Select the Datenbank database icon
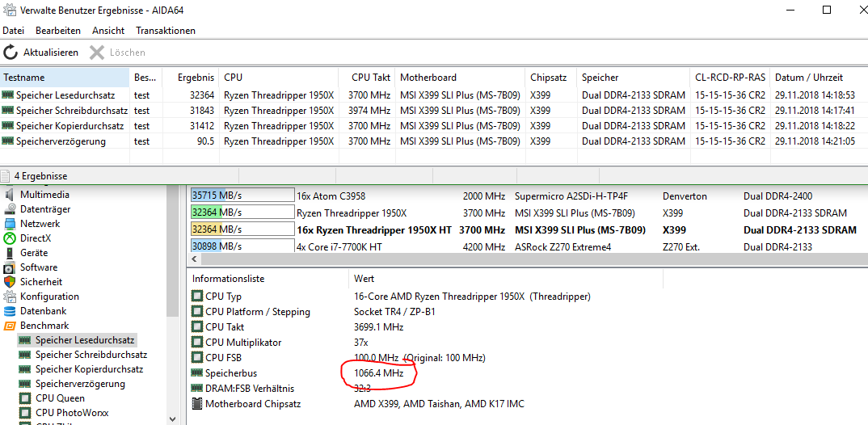This screenshot has height=425, width=868. pyautogui.click(x=10, y=311)
